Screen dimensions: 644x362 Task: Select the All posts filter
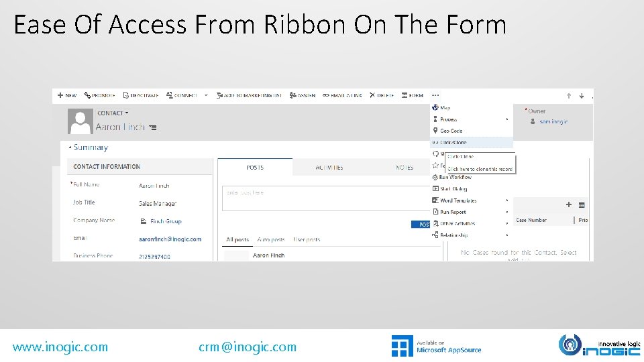click(237, 239)
